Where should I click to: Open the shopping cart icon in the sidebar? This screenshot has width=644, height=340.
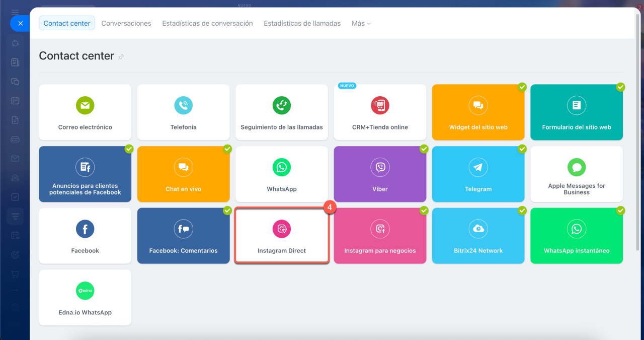15,274
